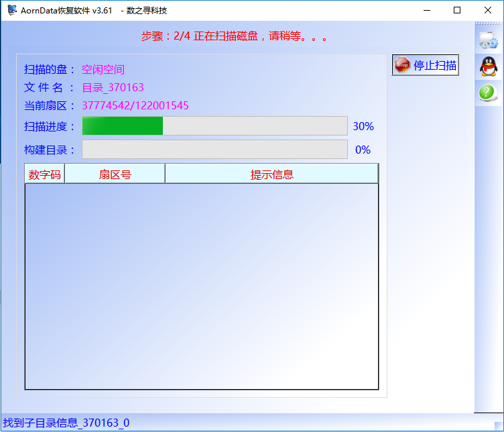Click the 扫描的盘 label

click(x=49, y=70)
